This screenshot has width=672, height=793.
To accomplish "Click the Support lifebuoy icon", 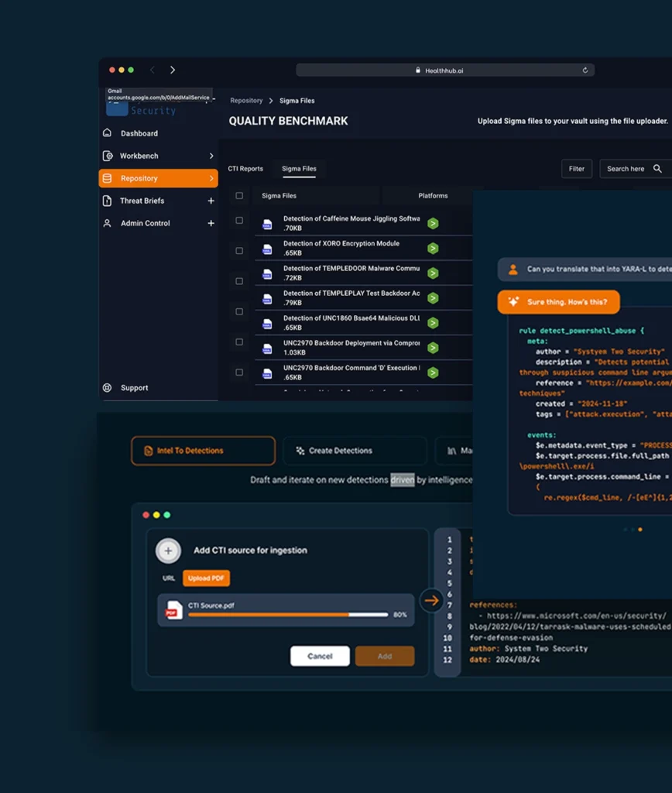I will pos(107,388).
